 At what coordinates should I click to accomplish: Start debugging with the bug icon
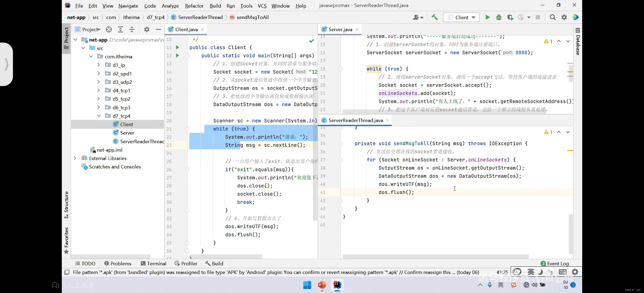[x=499, y=17]
